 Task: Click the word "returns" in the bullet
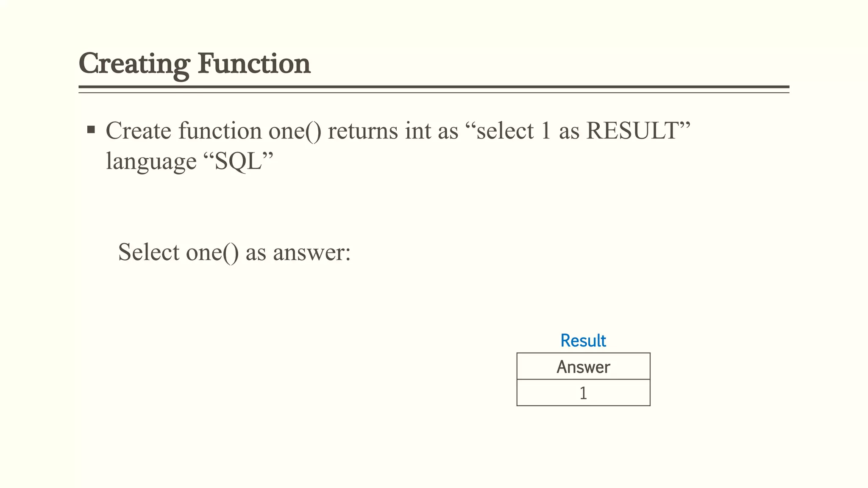tap(363, 130)
